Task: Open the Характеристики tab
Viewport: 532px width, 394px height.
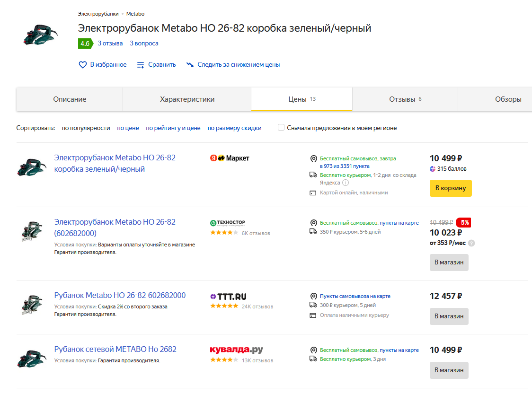Action: click(187, 99)
